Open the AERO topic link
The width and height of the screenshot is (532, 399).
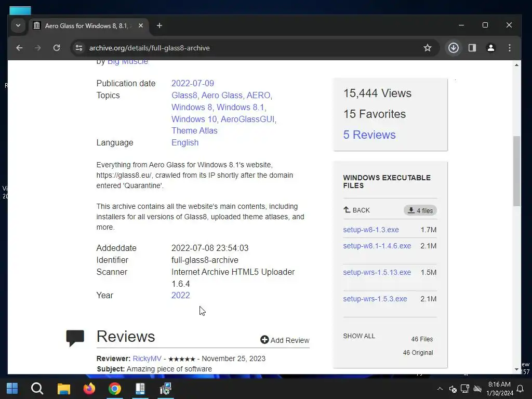point(258,96)
